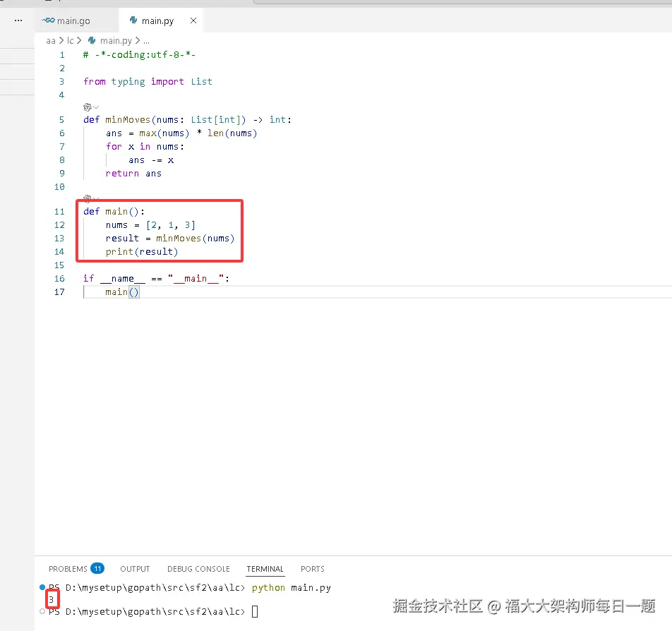Click the empty circle marker at the last terminal prompt
The width and height of the screenshot is (672, 631).
42,611
